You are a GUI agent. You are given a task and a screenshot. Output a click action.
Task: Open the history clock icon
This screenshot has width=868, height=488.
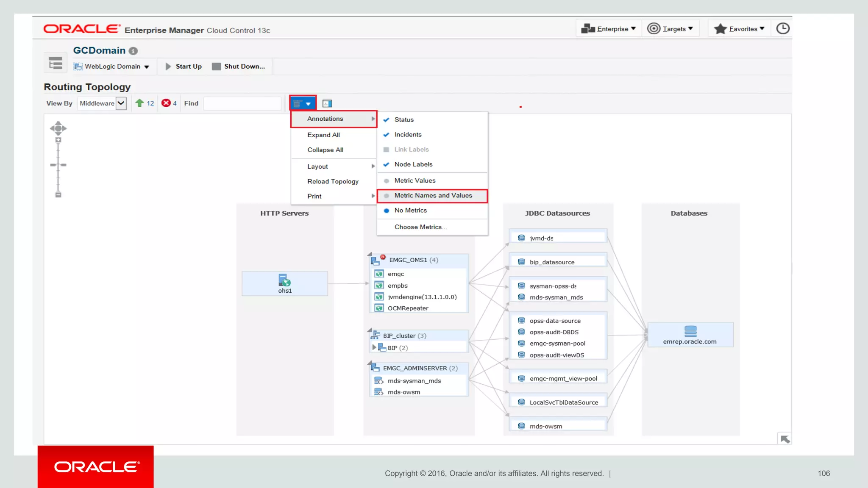tap(782, 29)
